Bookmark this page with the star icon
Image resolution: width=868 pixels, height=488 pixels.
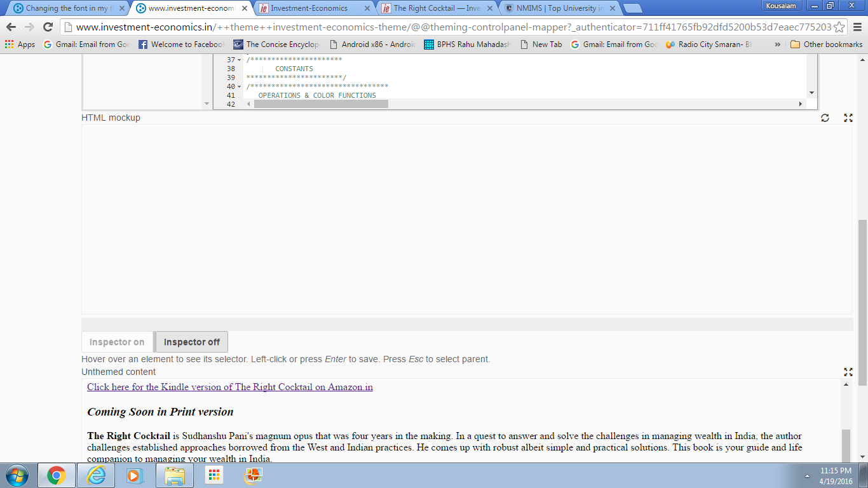click(x=839, y=27)
